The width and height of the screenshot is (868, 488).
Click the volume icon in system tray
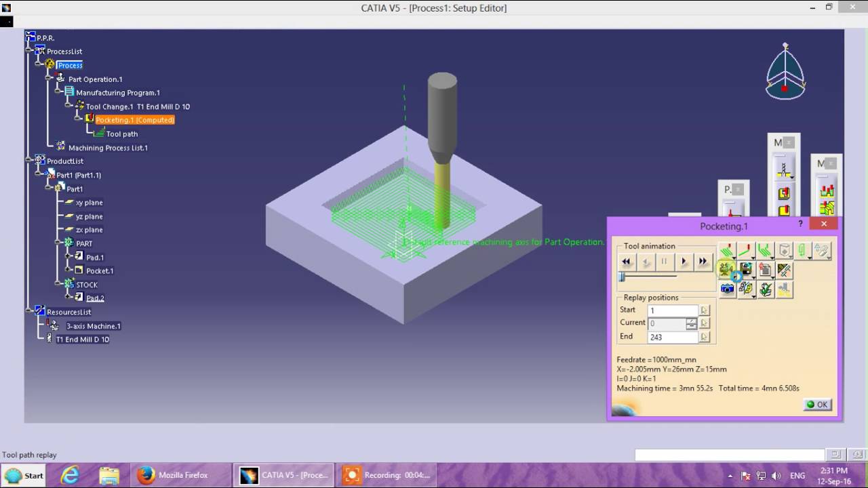coord(776,476)
